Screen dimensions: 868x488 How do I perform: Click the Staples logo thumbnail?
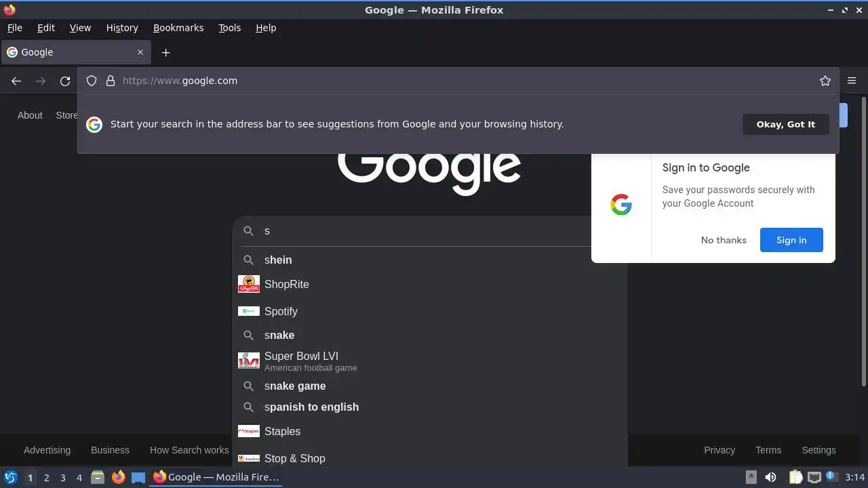tap(249, 431)
